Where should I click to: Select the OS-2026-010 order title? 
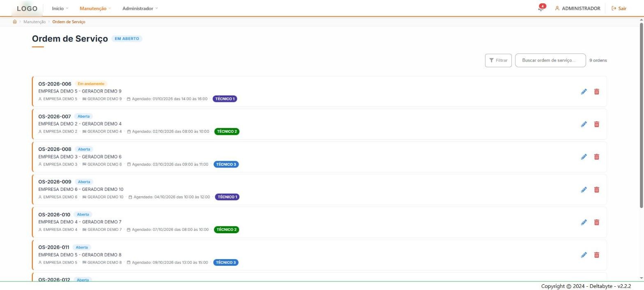click(54, 215)
